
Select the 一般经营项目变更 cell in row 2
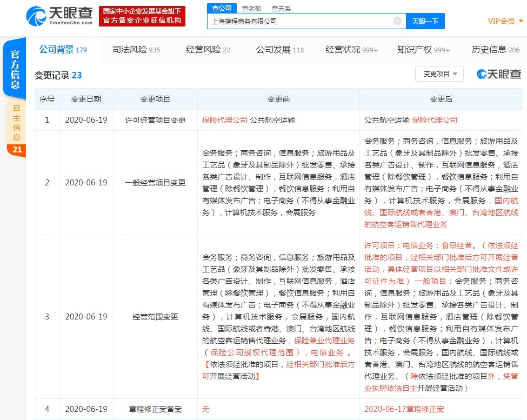click(155, 183)
